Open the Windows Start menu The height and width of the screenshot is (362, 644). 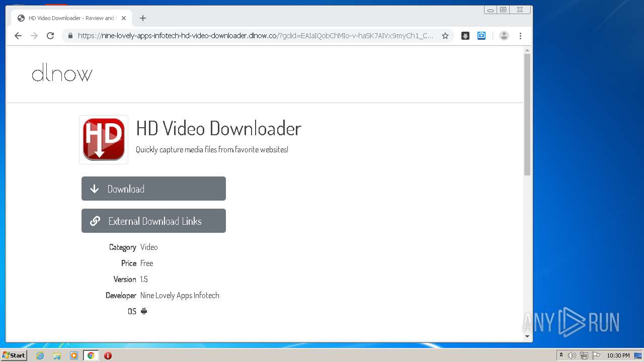14,355
